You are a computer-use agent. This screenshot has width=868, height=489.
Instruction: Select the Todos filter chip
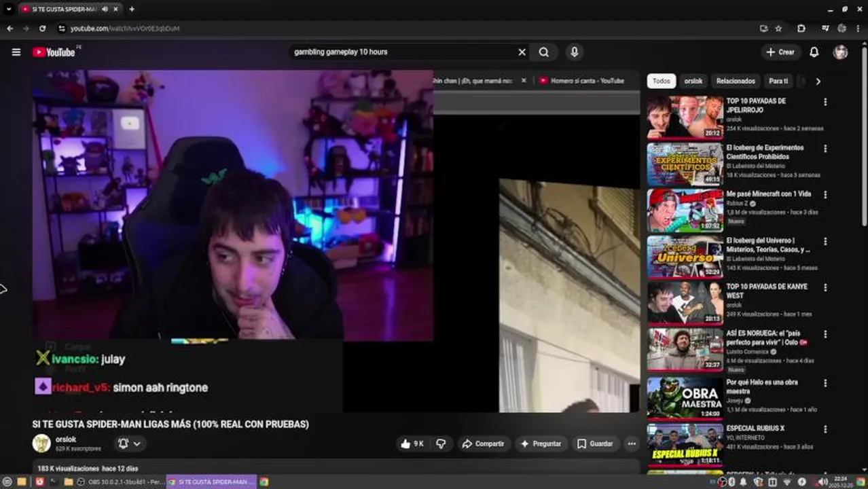coord(661,81)
